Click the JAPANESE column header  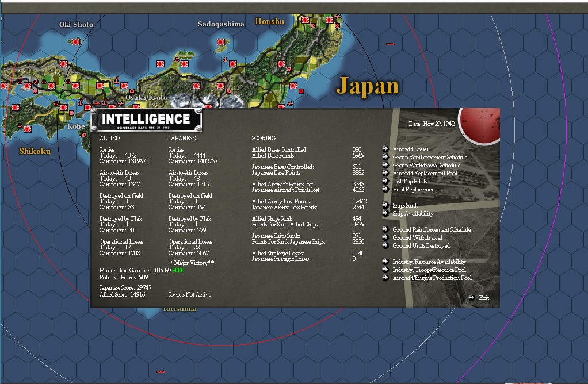[182, 138]
